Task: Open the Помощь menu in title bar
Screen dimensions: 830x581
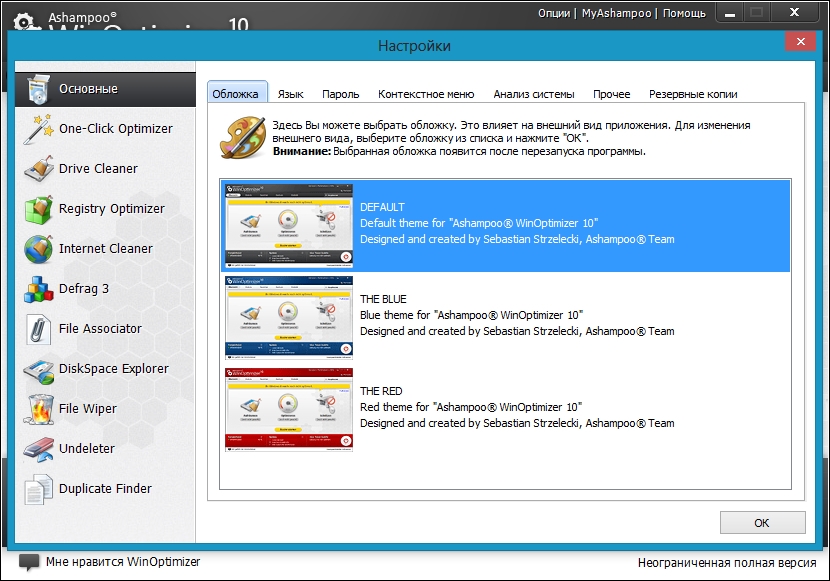Action: click(x=683, y=13)
